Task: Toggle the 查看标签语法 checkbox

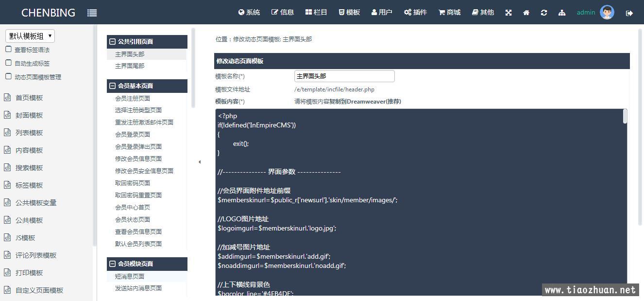Action: 8,49
